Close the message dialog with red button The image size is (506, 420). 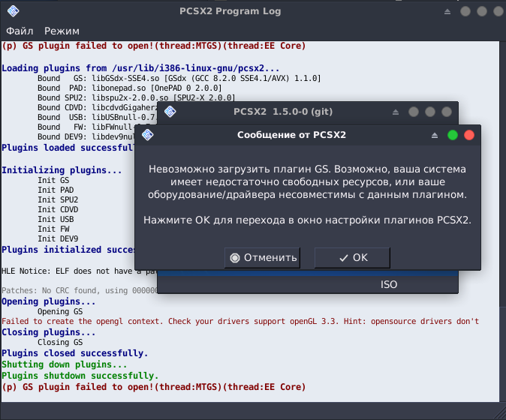point(469,135)
